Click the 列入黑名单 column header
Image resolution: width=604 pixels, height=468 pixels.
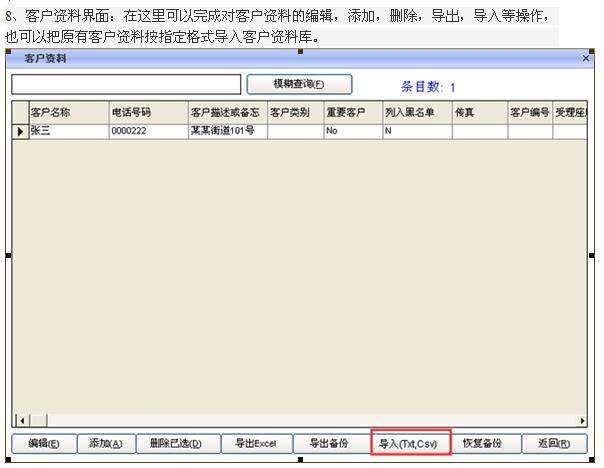point(417,112)
